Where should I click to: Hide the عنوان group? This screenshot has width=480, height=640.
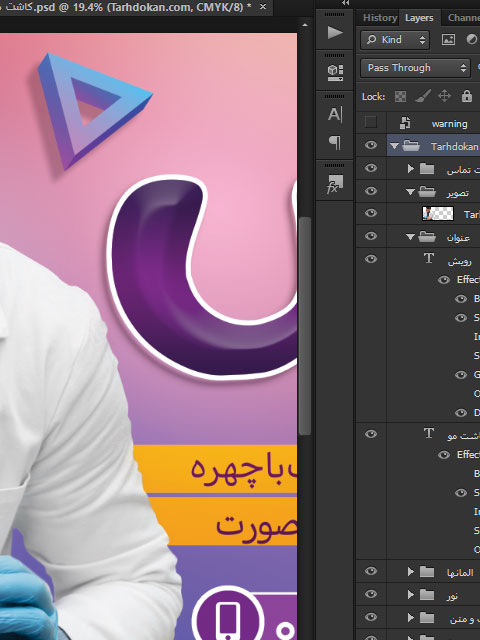click(x=371, y=236)
